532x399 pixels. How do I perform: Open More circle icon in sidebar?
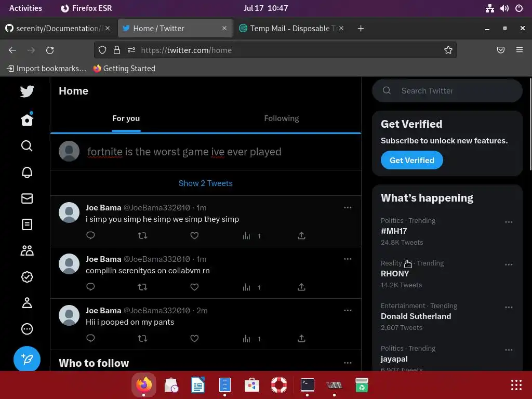27,329
